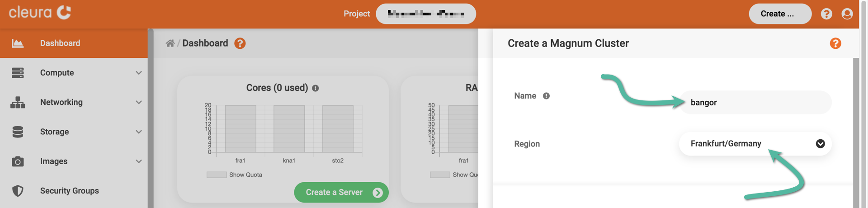Image resolution: width=868 pixels, height=208 pixels.
Task: Expand the Compute menu
Action: [138, 73]
